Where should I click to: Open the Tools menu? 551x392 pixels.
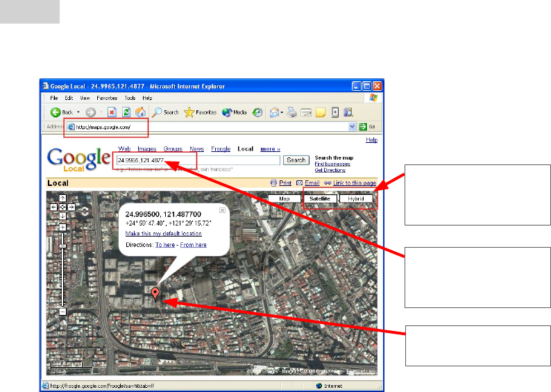point(130,98)
